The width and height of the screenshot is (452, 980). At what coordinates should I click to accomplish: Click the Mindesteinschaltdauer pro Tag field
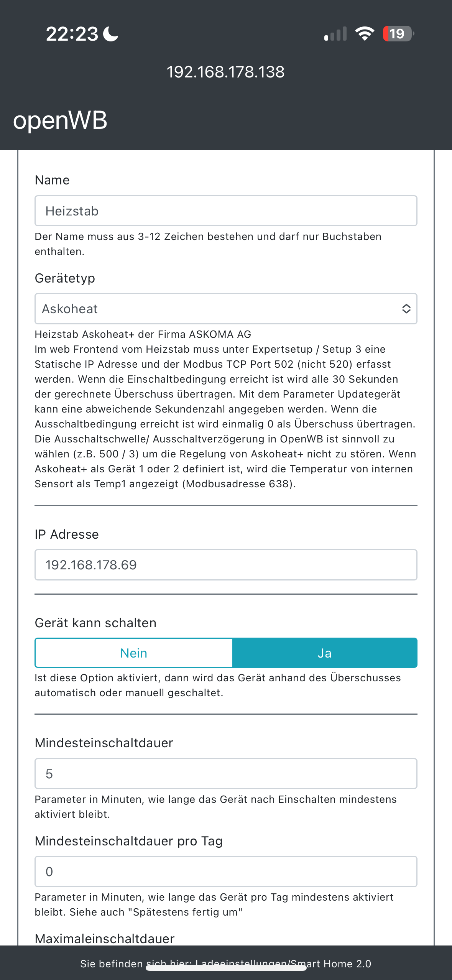[226, 871]
